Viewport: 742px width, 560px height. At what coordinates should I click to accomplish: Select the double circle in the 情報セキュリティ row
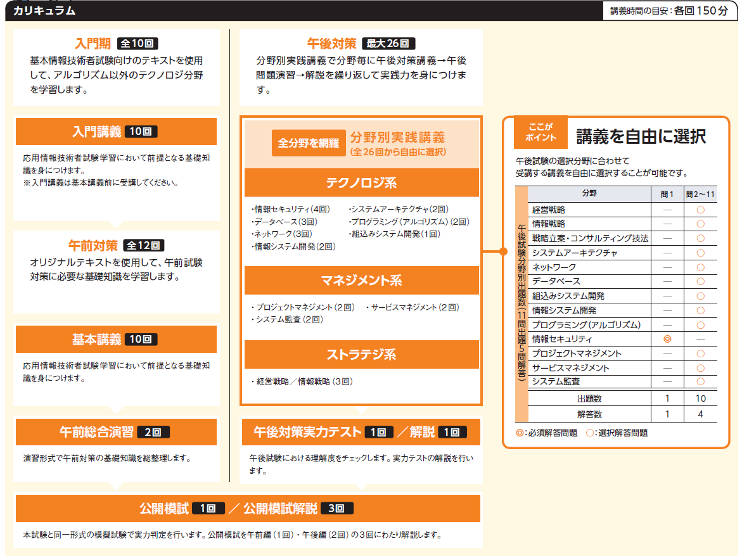tap(667, 339)
